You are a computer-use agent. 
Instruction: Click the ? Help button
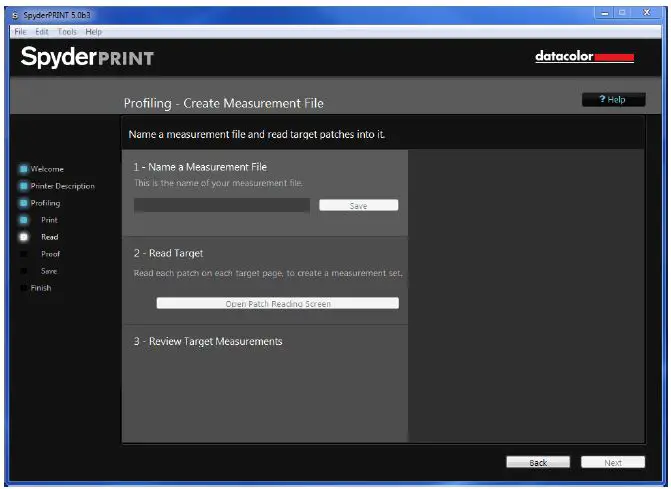coord(613,100)
